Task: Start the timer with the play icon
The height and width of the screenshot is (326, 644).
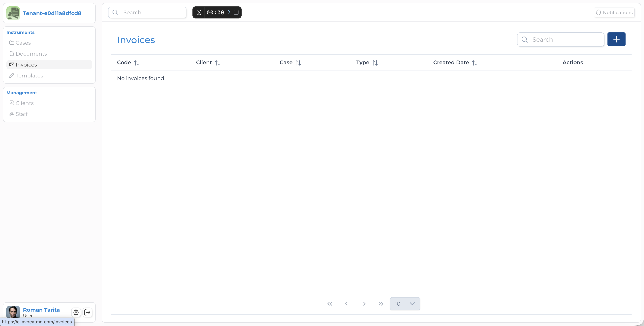Action: 229,12
